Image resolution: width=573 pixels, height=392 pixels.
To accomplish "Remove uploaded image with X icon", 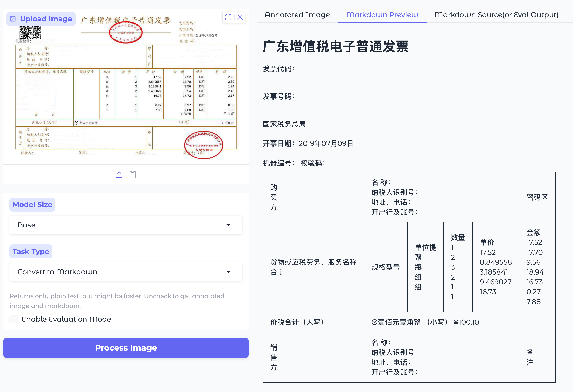I will click(240, 17).
